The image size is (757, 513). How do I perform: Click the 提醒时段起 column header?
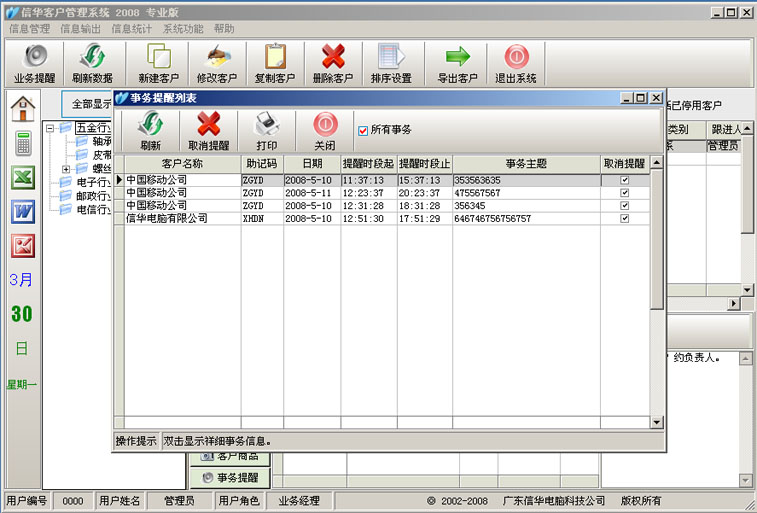[x=369, y=164]
